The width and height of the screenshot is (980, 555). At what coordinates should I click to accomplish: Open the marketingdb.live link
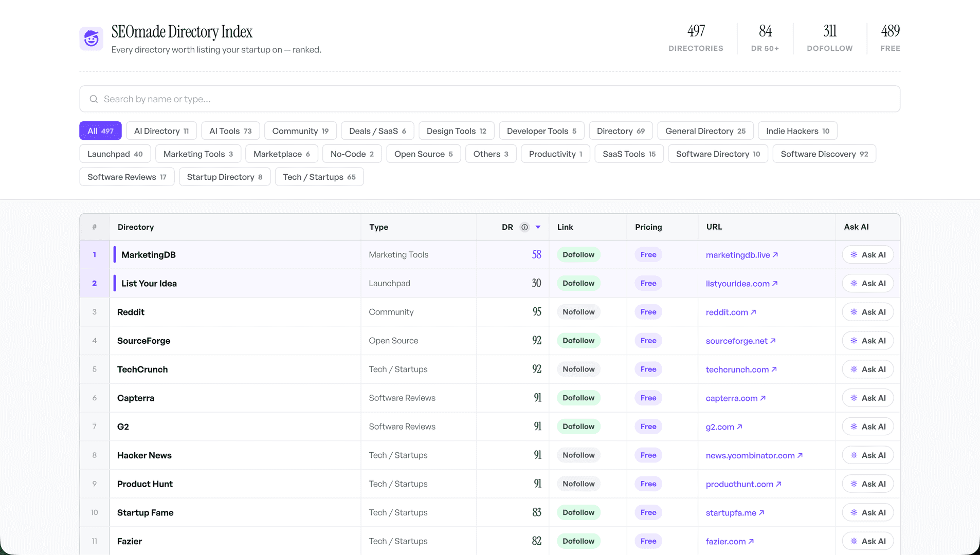click(x=742, y=255)
